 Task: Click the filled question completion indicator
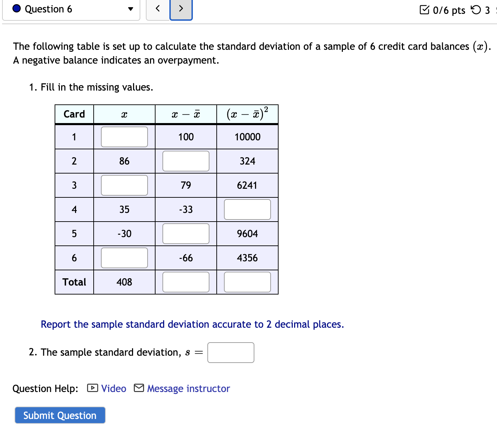(16, 9)
